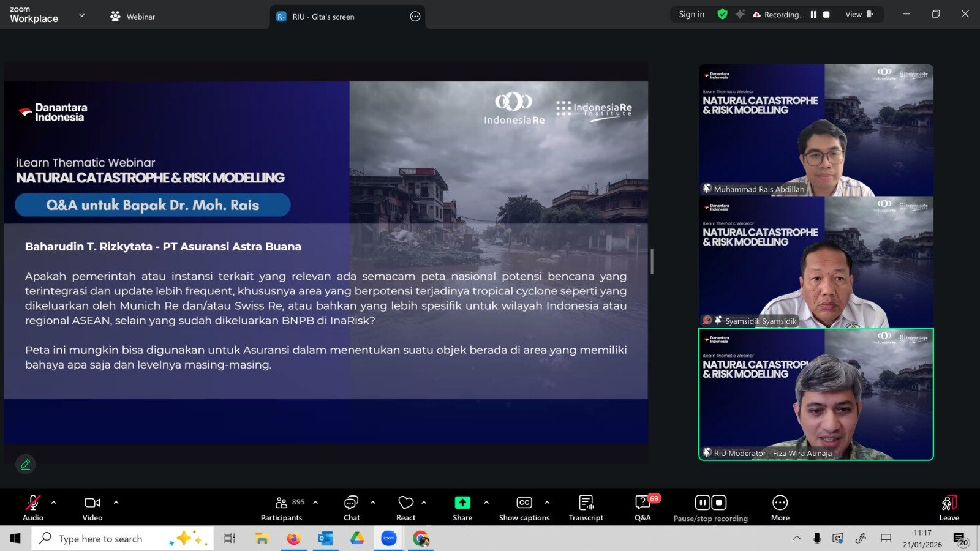Open the View layout dropdown
Screen dimensions: 980x551
859,15
